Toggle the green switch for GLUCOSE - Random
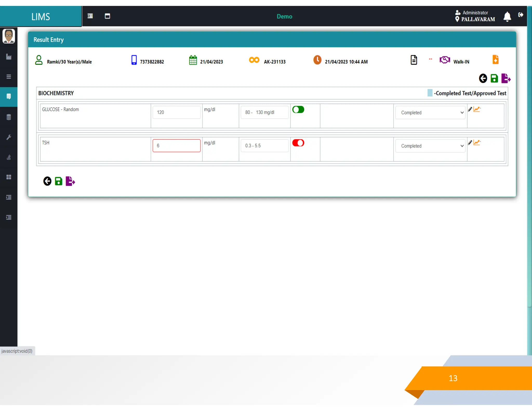Viewport: 532px width, 411px height. (298, 110)
